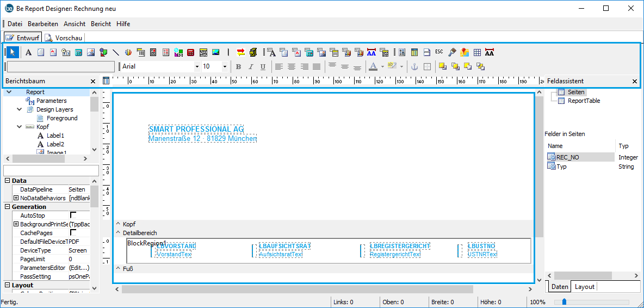
Task: Switch to the Vorschau tab
Action: tap(64, 38)
